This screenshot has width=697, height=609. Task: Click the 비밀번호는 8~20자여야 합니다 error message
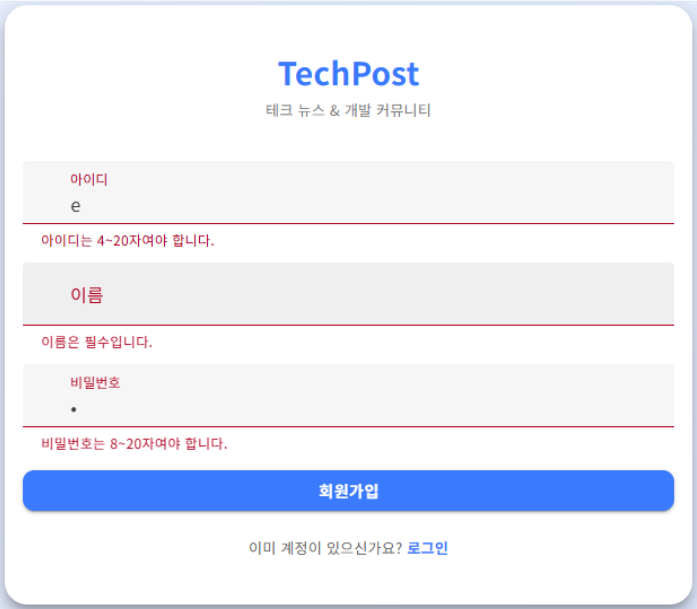[x=134, y=444]
